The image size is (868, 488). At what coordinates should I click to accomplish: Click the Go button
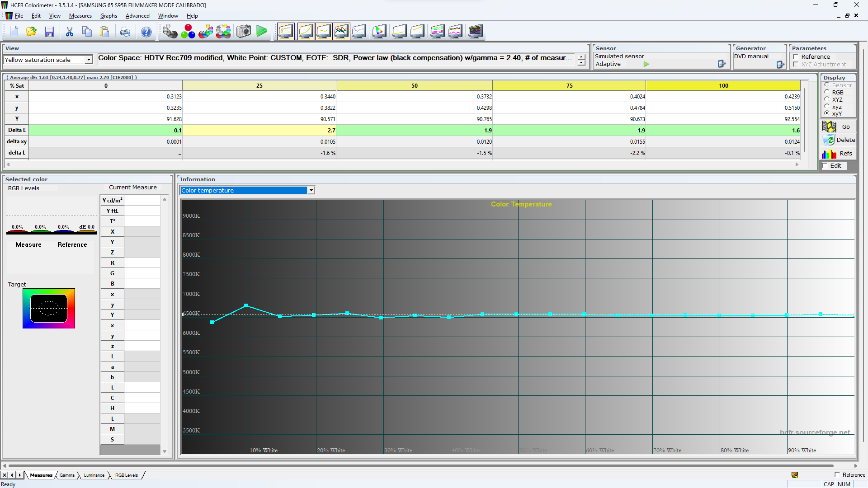tap(839, 127)
